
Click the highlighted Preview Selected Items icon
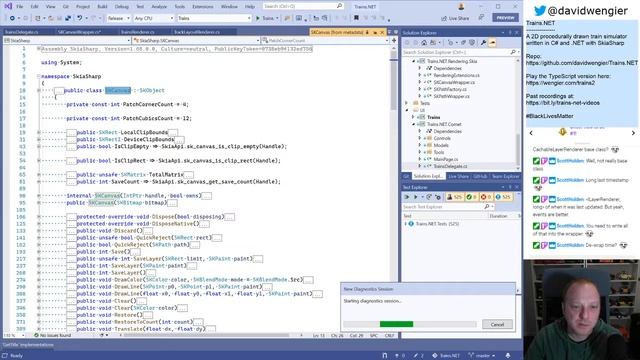492,42
